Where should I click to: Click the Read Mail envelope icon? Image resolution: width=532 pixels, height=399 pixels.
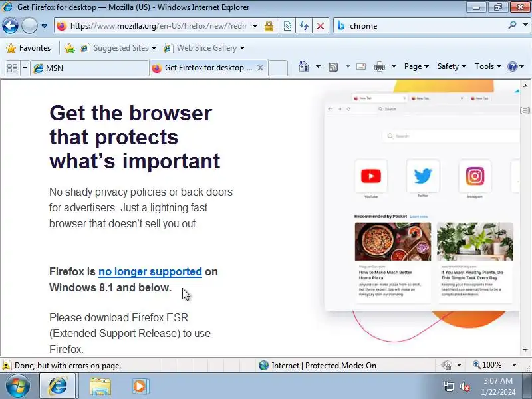[361, 66]
